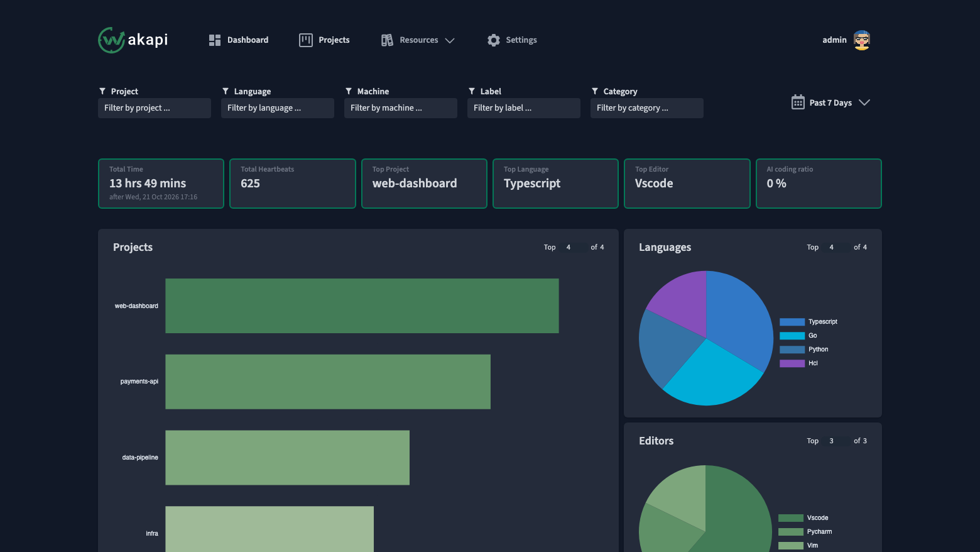Click the Top Project web-dashboard card
This screenshot has height=552, width=980.
pyautogui.click(x=424, y=184)
